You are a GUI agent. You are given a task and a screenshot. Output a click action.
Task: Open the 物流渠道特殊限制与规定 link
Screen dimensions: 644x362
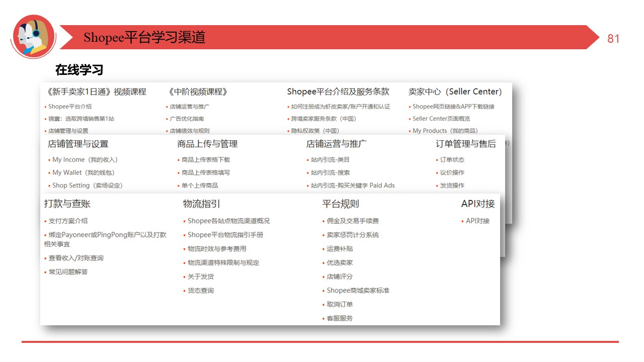coord(223,263)
